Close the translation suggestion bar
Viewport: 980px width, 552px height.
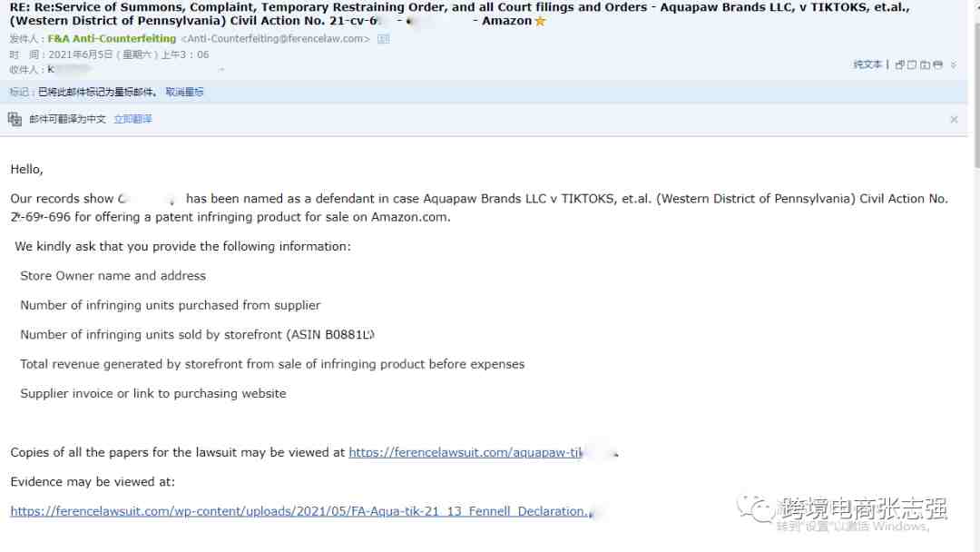click(x=954, y=120)
